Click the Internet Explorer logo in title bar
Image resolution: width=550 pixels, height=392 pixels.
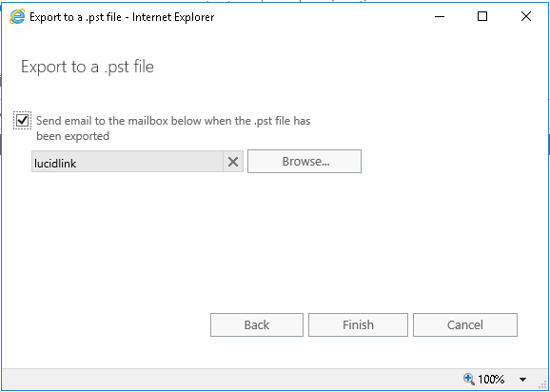(17, 16)
